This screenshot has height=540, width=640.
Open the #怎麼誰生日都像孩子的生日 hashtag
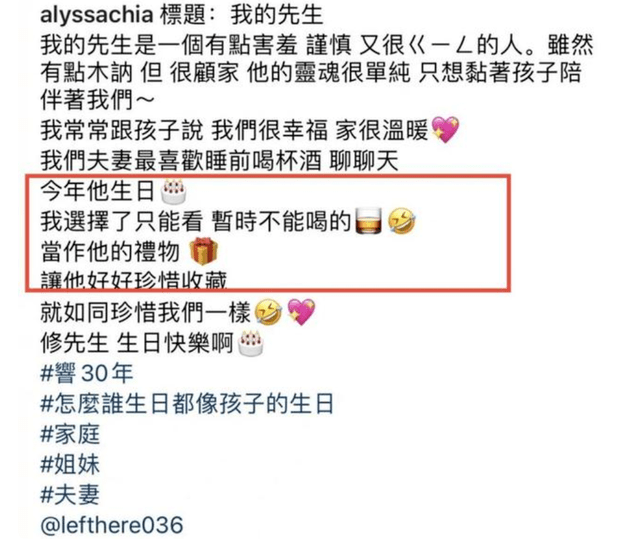[x=187, y=403]
